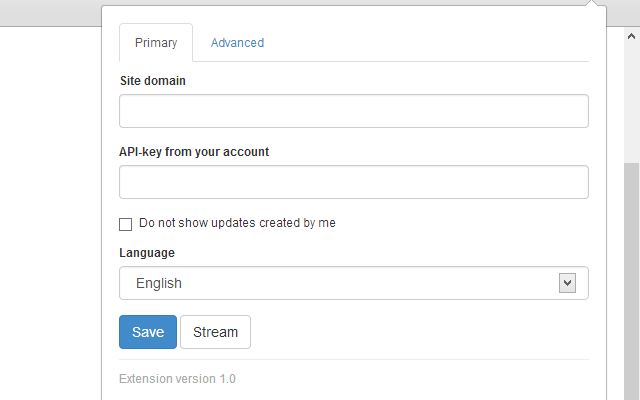Click the "Do not show updates created by me" text
Image resolution: width=640 pixels, height=400 pixels.
237,223
